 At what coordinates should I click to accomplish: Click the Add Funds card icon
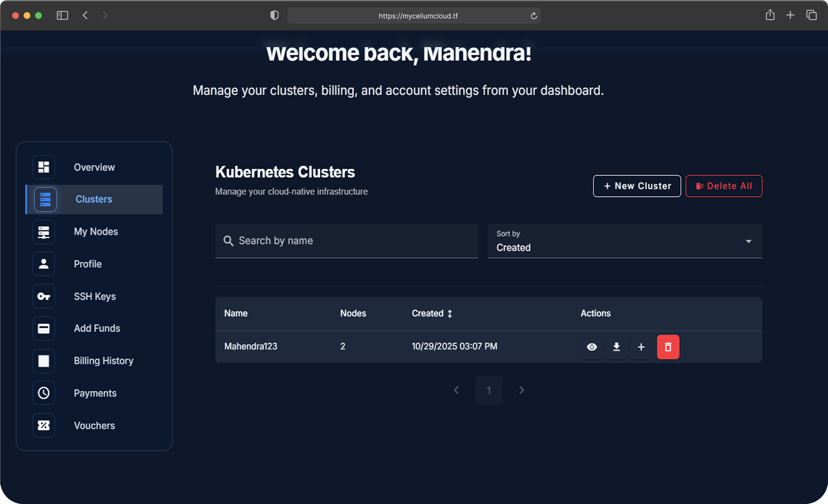[44, 328]
